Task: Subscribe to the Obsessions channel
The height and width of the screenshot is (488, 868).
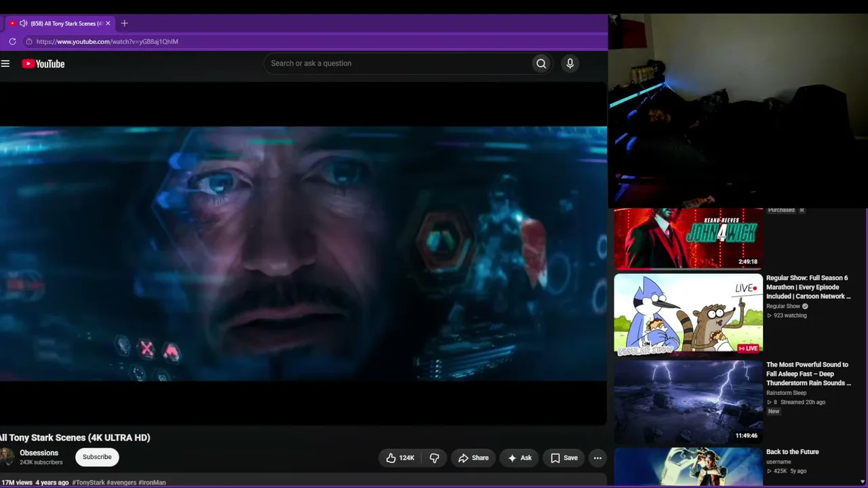Action: [x=97, y=457]
